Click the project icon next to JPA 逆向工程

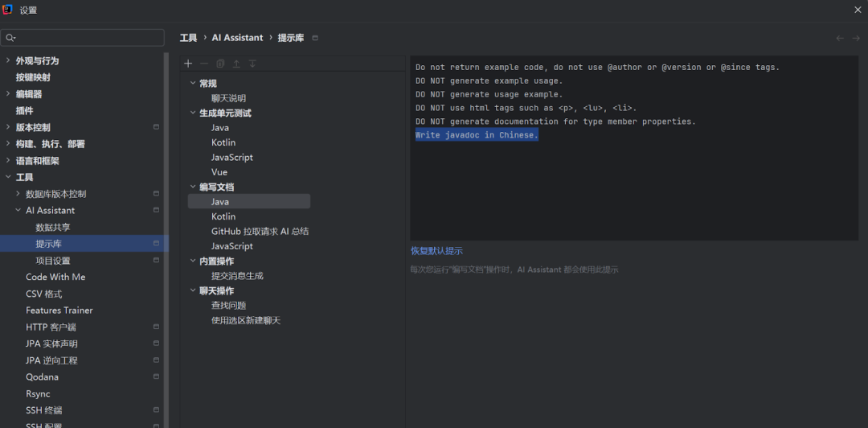point(156,360)
